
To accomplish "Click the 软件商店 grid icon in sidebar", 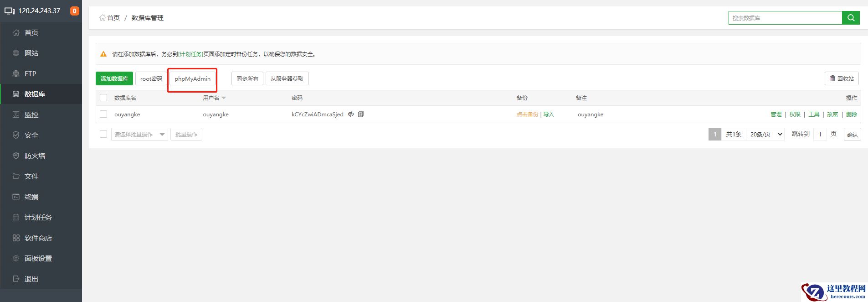I will coord(16,238).
